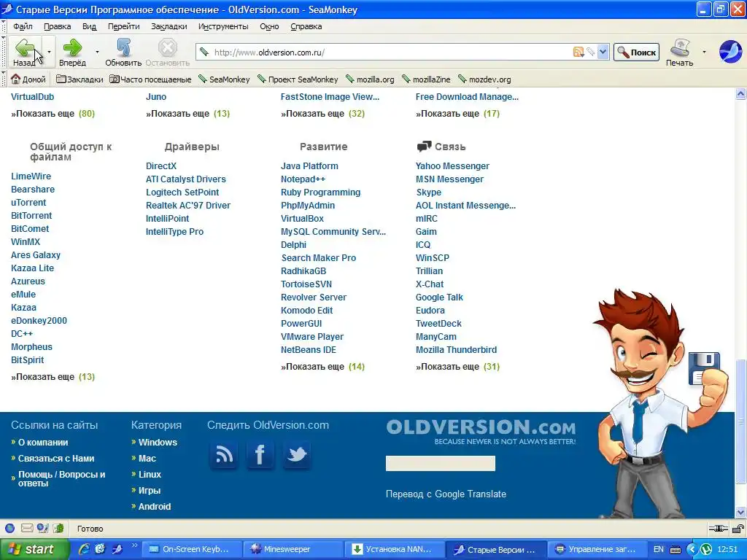Screen dimensions: 747x560
Task: Open the Окно menu
Action: pyautogui.click(x=269, y=26)
